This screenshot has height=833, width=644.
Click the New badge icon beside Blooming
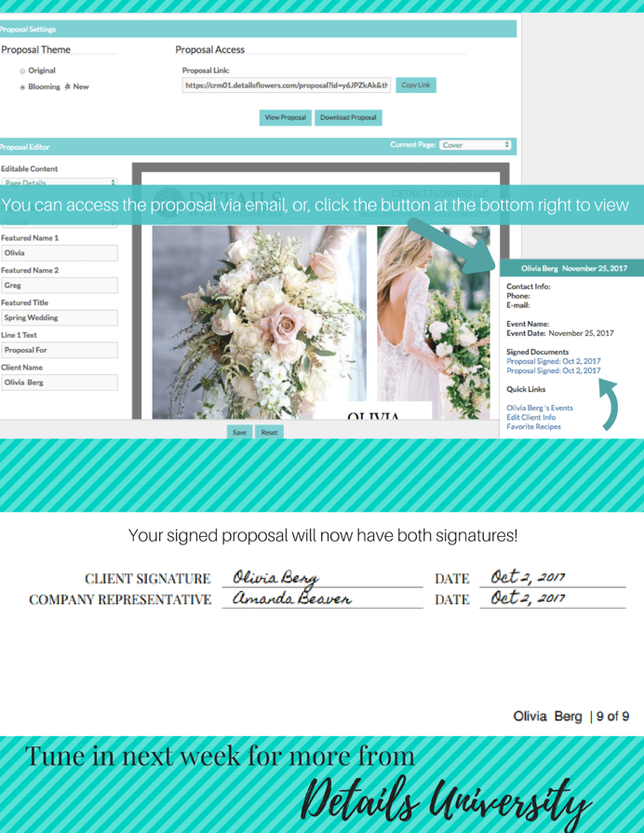(68, 87)
